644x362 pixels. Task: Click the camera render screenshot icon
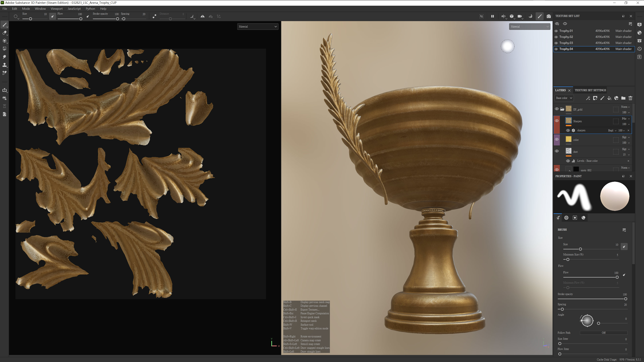(549, 16)
